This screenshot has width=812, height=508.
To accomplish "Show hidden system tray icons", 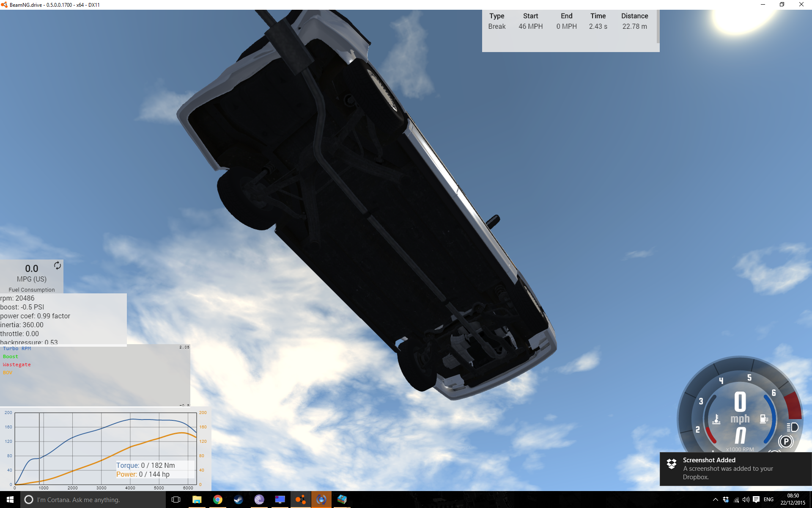I will point(715,500).
